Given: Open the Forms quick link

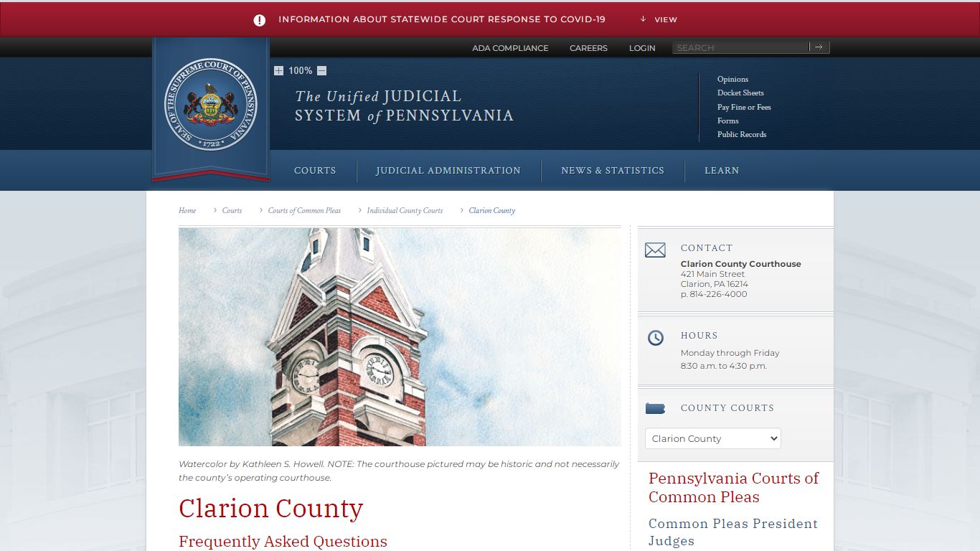Looking at the screenshot, I should pos(727,121).
